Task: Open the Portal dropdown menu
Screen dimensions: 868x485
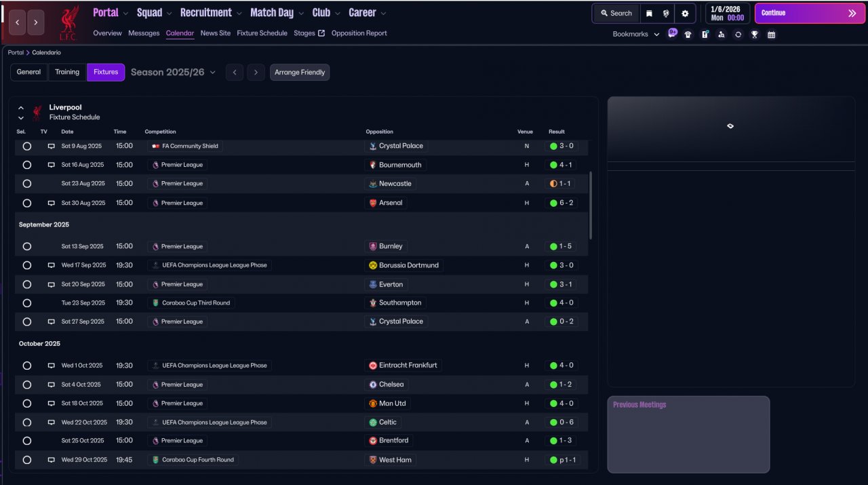Action: [x=111, y=13]
